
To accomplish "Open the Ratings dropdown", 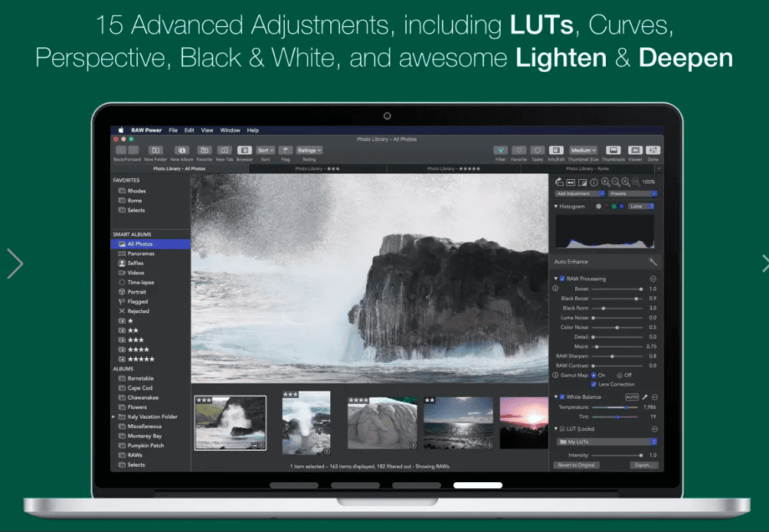I will coord(309,150).
